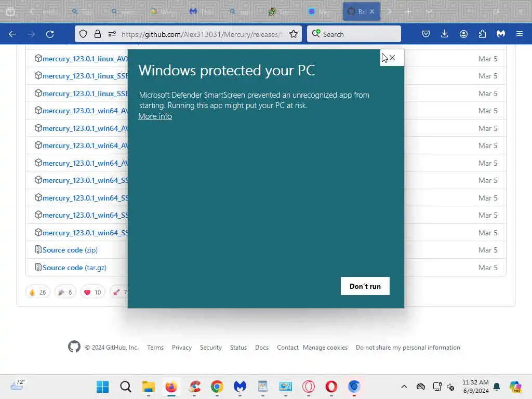532x399 pixels.
Task: Go back to the previous page
Action: (12, 34)
